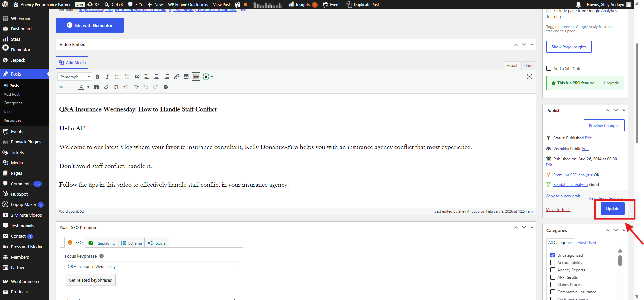644x300 pixels.
Task: Apply italic formatting to text
Action: (107, 77)
